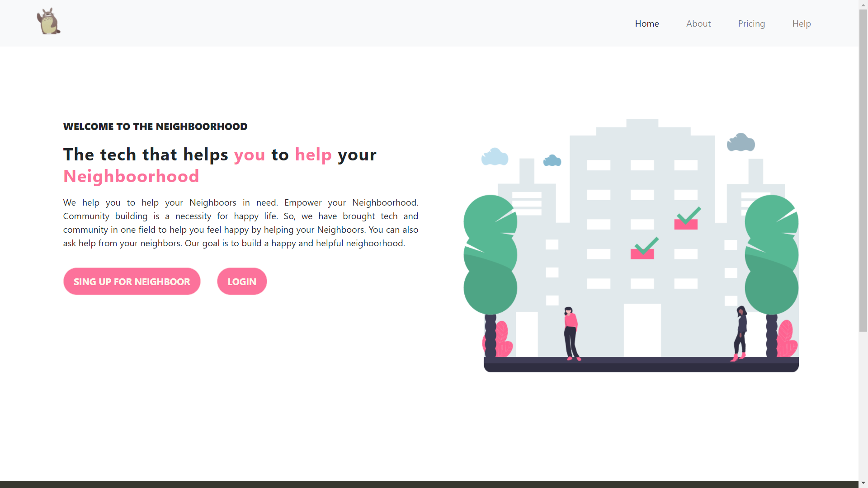868x488 pixels.
Task: Click the dark grey cloud illustration
Action: (x=741, y=143)
